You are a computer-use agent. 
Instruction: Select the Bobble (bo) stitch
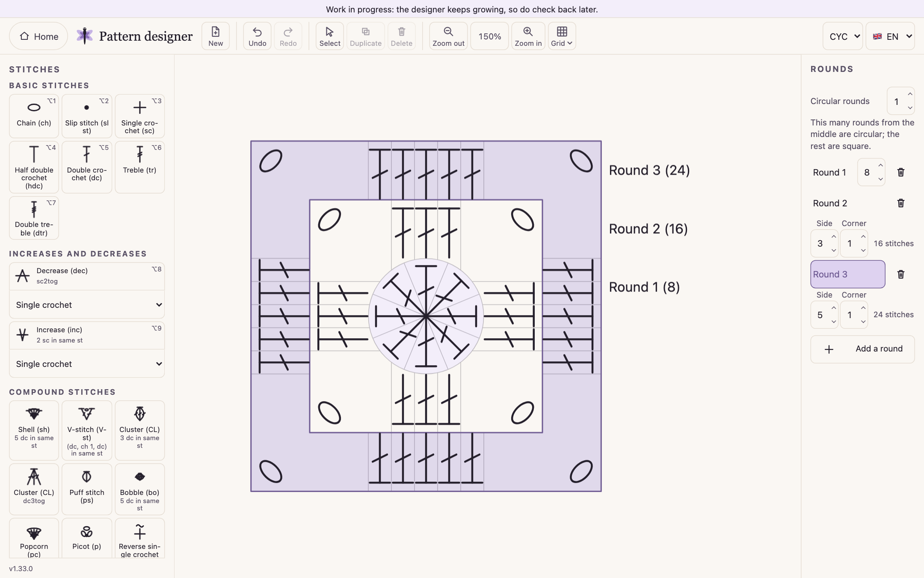[x=139, y=489]
